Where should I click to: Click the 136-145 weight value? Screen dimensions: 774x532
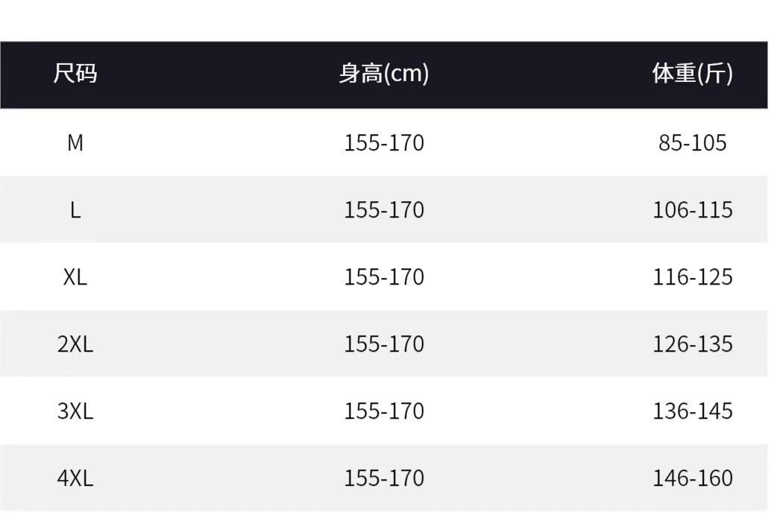pos(692,411)
